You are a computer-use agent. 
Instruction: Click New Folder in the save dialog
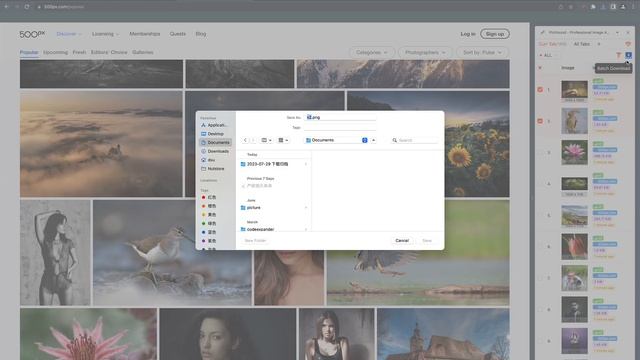[255, 240]
